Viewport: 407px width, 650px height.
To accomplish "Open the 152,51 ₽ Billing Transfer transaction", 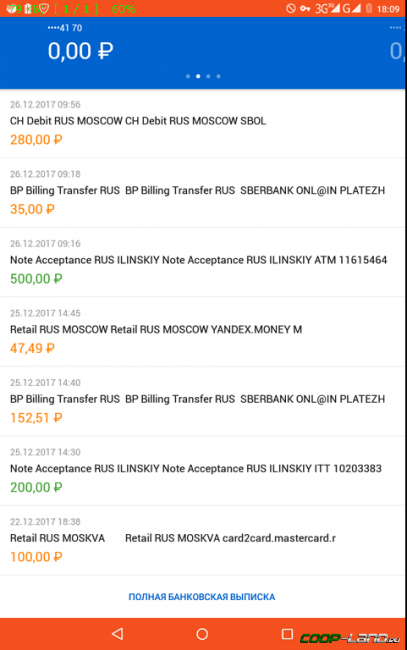I will pyautogui.click(x=203, y=401).
